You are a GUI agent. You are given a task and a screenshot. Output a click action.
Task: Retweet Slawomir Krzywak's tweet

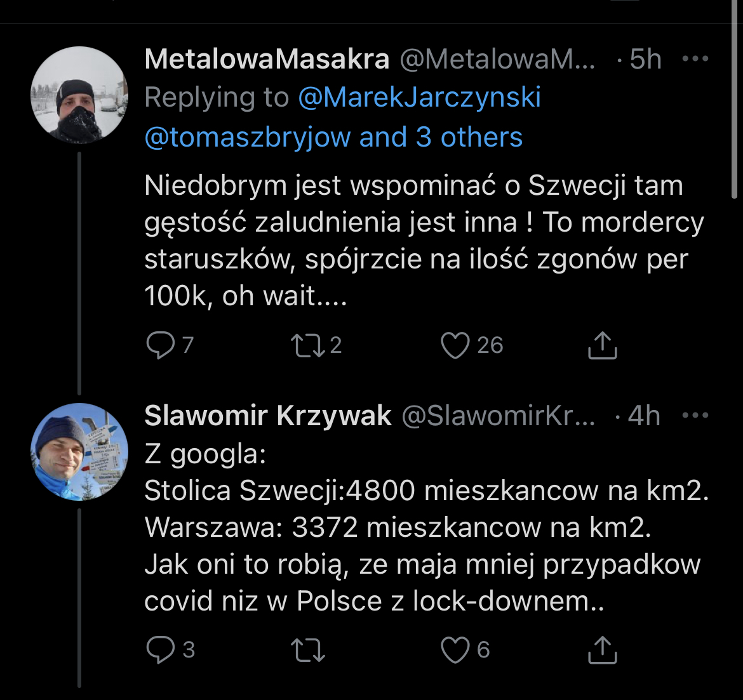pyautogui.click(x=307, y=650)
